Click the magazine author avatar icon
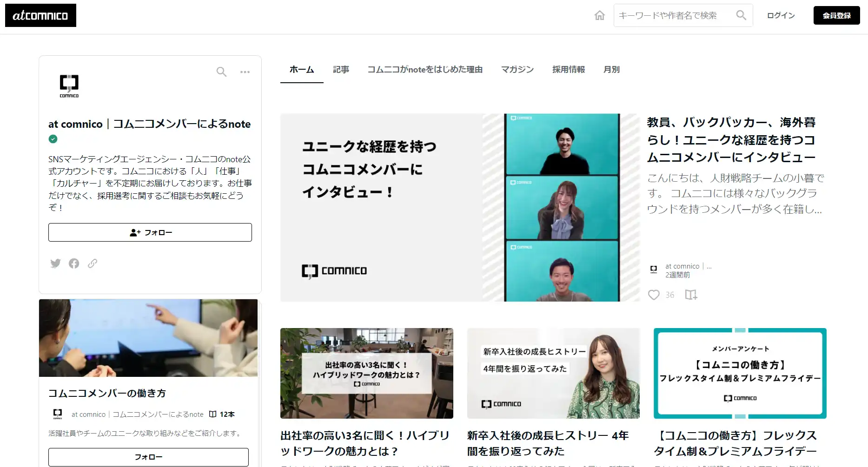Screen dimensions: 868x467 (58, 414)
